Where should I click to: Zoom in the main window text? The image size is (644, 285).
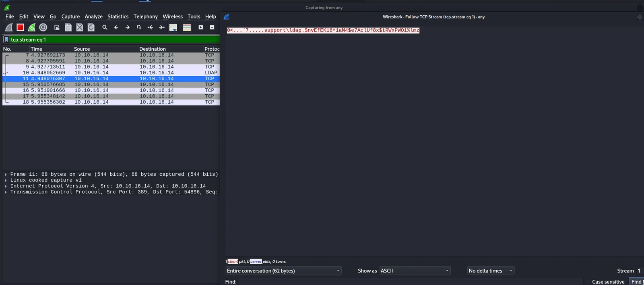point(200,27)
